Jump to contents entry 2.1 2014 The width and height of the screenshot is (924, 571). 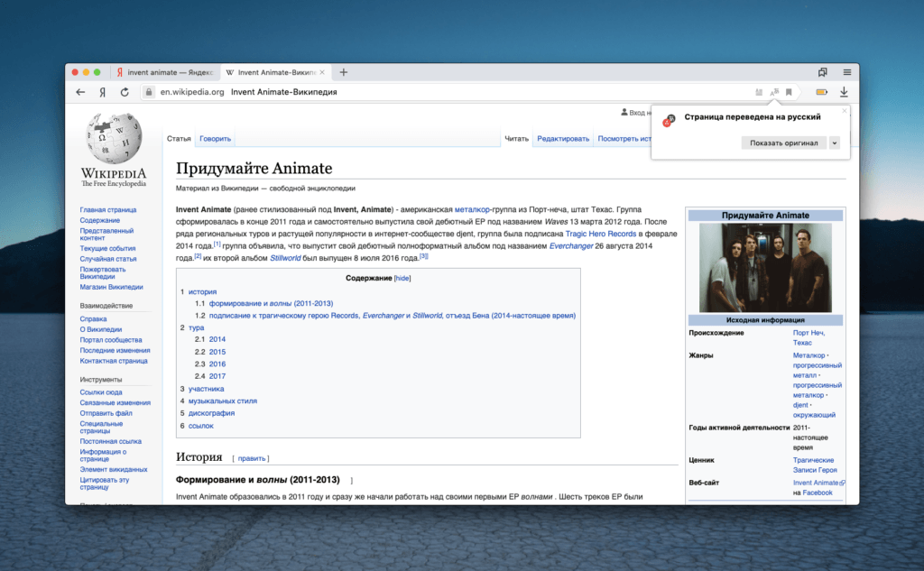click(217, 339)
